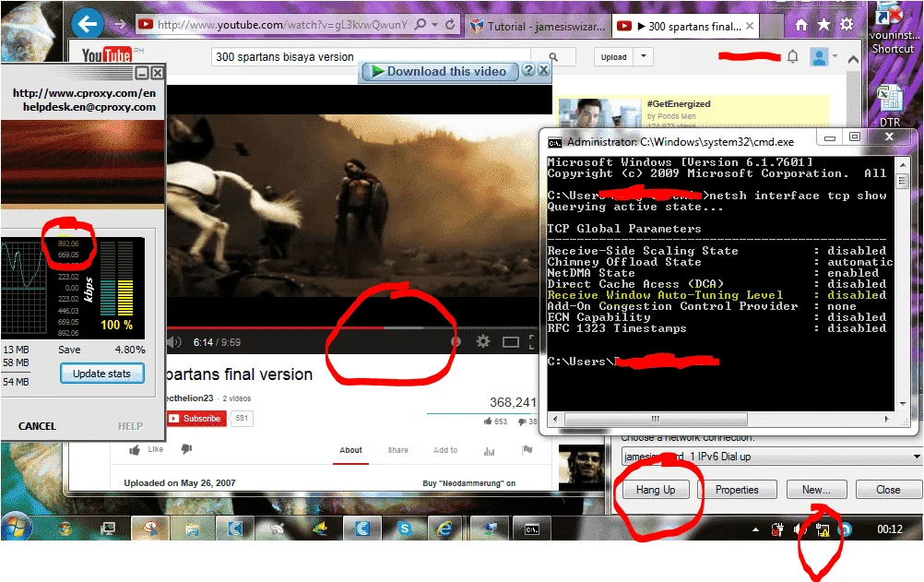Click the cmd window horizontal scrollbar
924x582 pixels.
[656, 419]
